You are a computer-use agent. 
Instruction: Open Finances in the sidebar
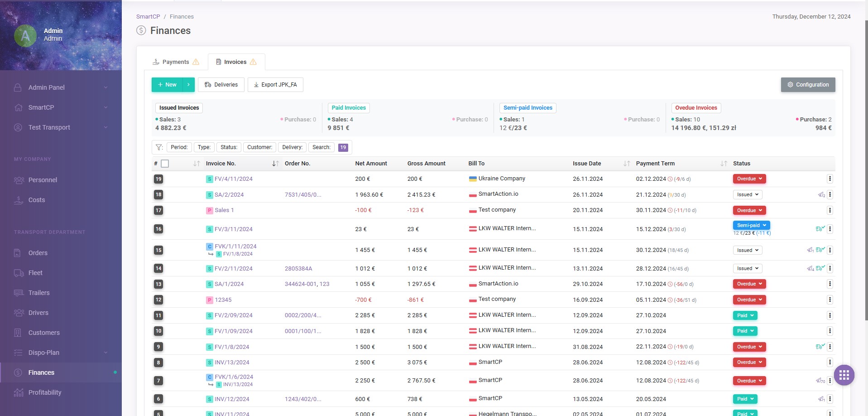point(61,372)
